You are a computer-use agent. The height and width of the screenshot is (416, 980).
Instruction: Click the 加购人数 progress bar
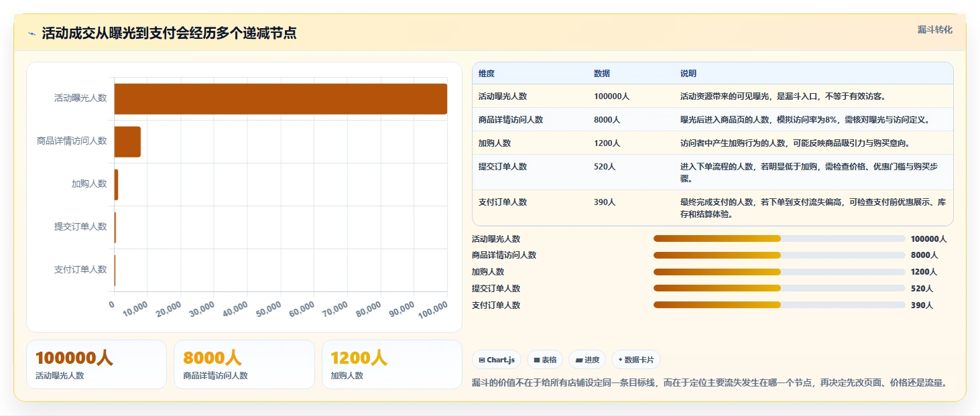[x=779, y=272]
